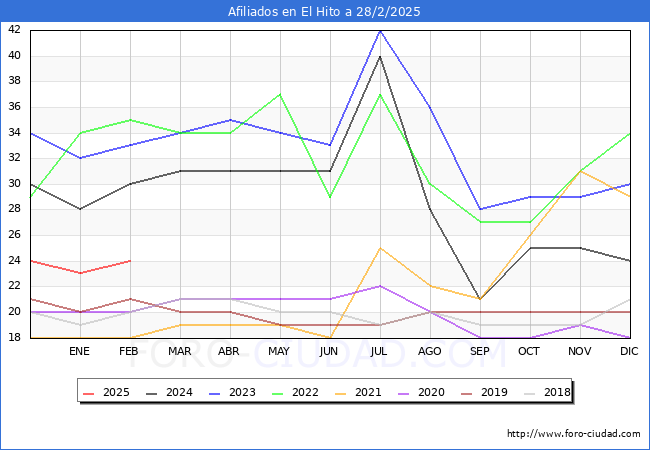Click the dark gray 2024 legend color marker
Viewport: 650px width, 450px height.
pos(152,393)
